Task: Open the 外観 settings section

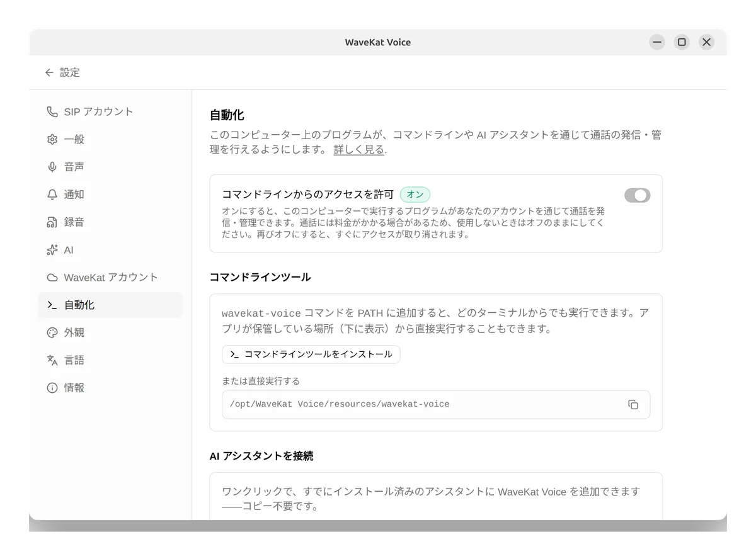Action: click(x=110, y=332)
